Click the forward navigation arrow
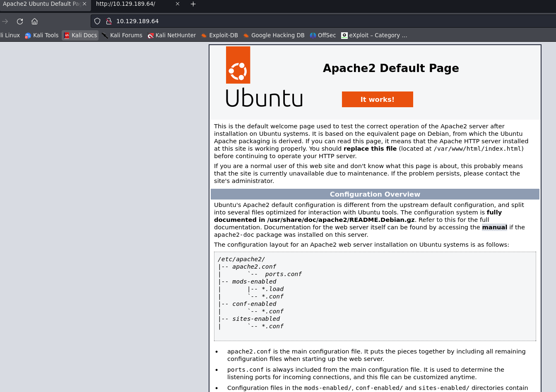 point(5,21)
